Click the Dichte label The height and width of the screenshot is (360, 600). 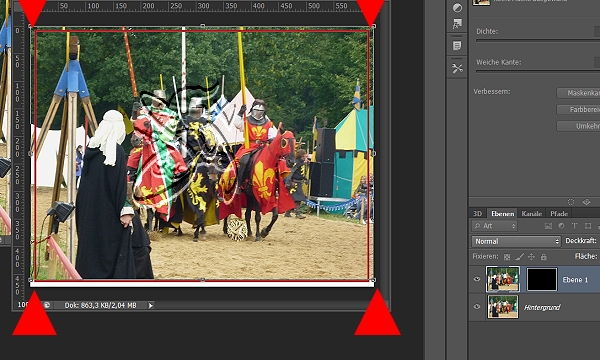487,31
